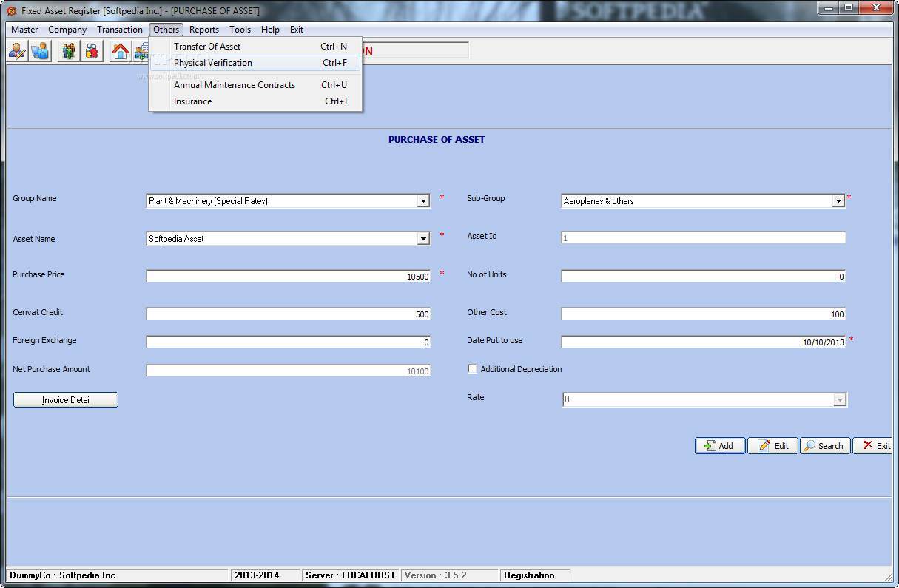Click the group-of-people toolbar icon
The image size is (899, 588).
point(69,51)
